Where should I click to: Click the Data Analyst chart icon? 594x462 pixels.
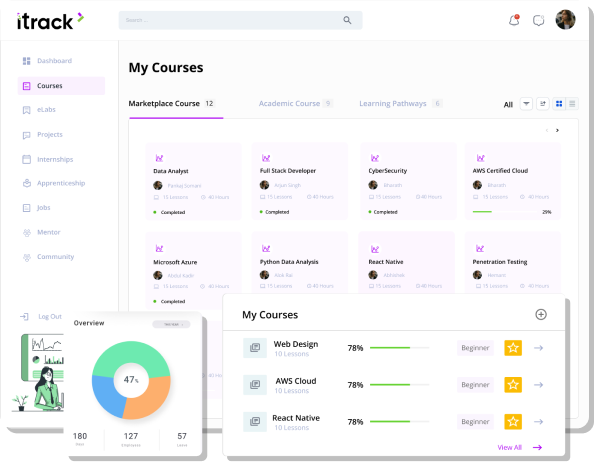(159, 158)
